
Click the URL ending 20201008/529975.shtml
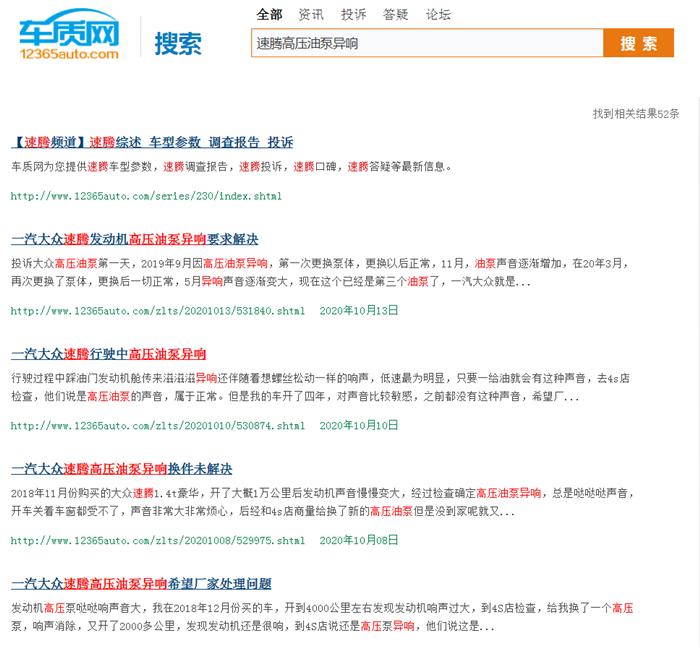158,540
